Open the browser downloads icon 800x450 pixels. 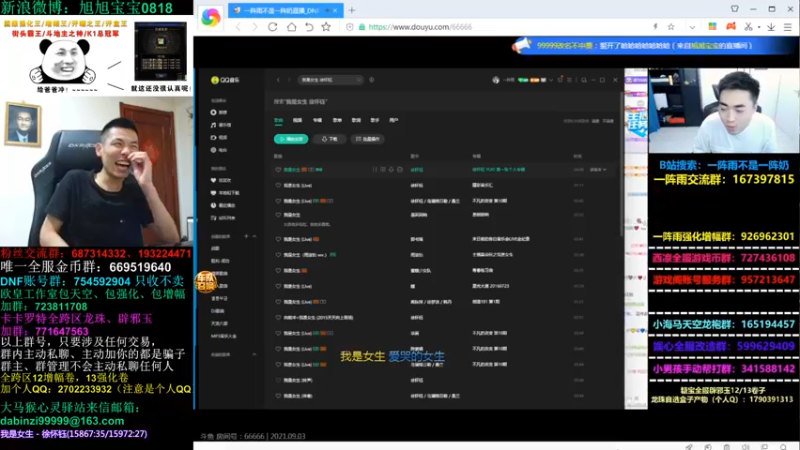pos(771,27)
